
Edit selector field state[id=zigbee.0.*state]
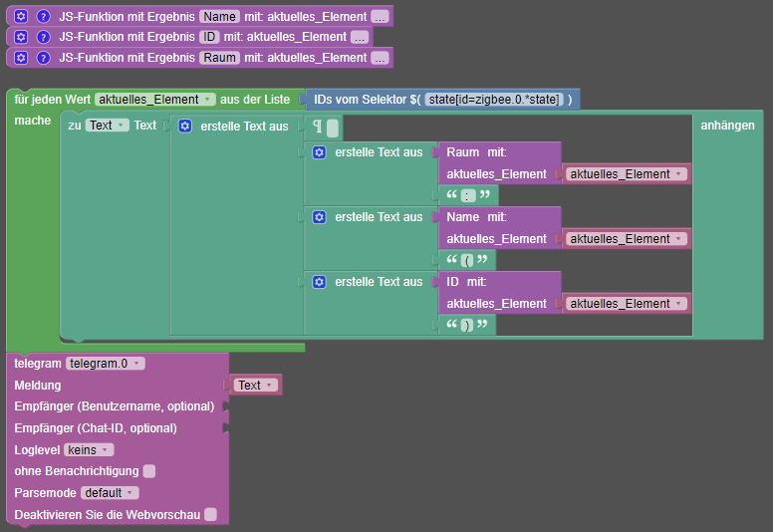494,100
